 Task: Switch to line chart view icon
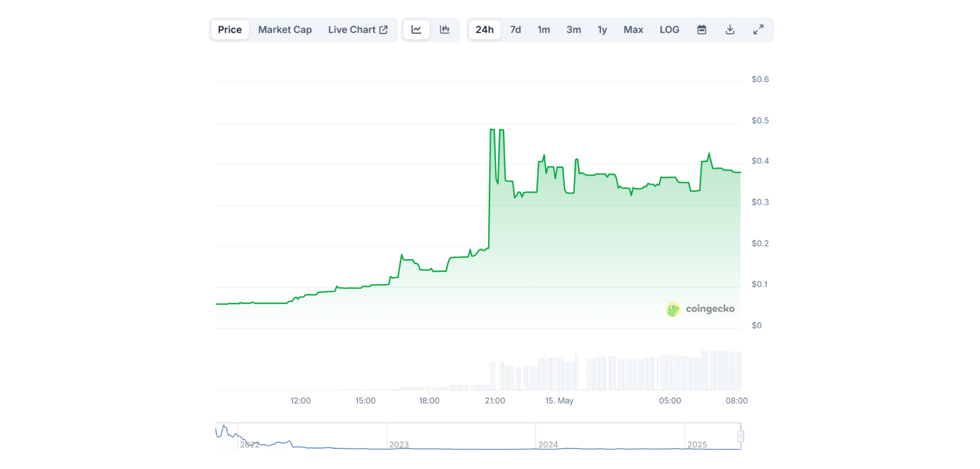[x=416, y=30]
